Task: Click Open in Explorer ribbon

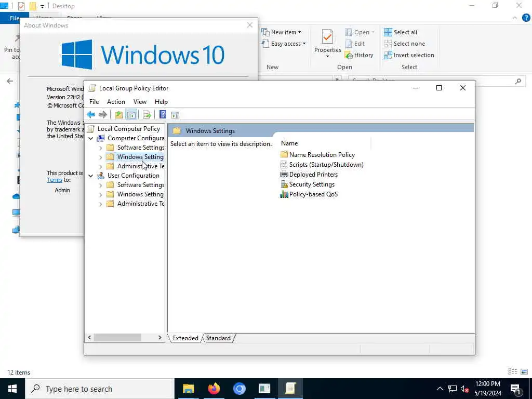Action: 360,32
